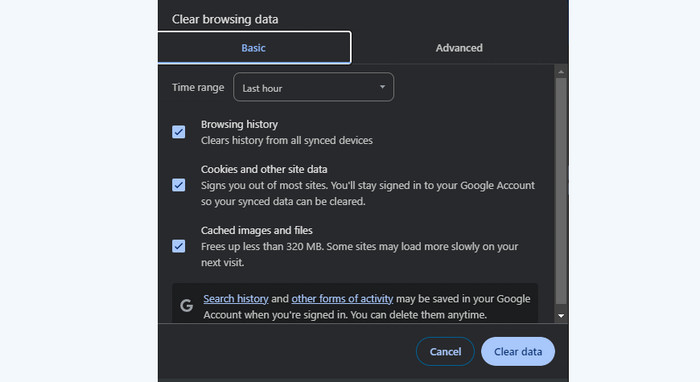Image resolution: width=700 pixels, height=382 pixels.
Task: Cancel the clear browsing data dialog
Action: coord(445,352)
